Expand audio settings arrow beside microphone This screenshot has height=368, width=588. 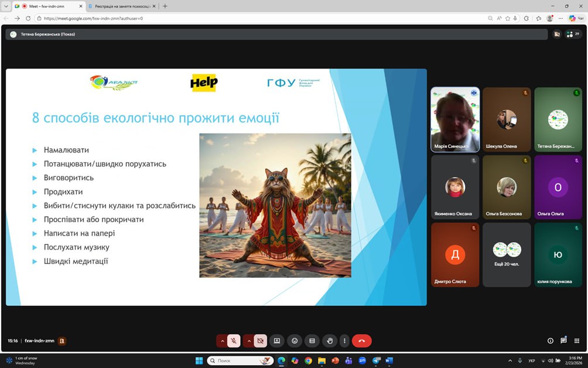[223, 340]
